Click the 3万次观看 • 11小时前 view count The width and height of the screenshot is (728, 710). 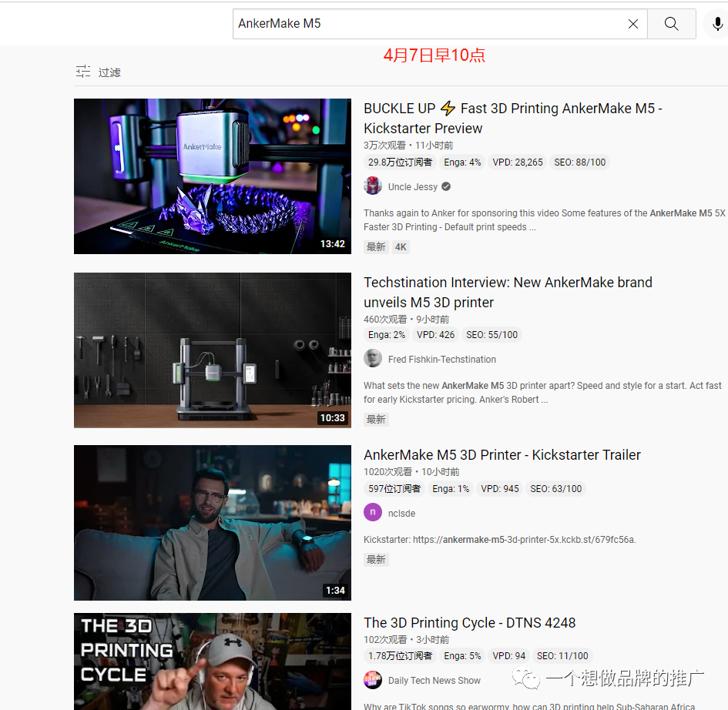tap(408, 146)
